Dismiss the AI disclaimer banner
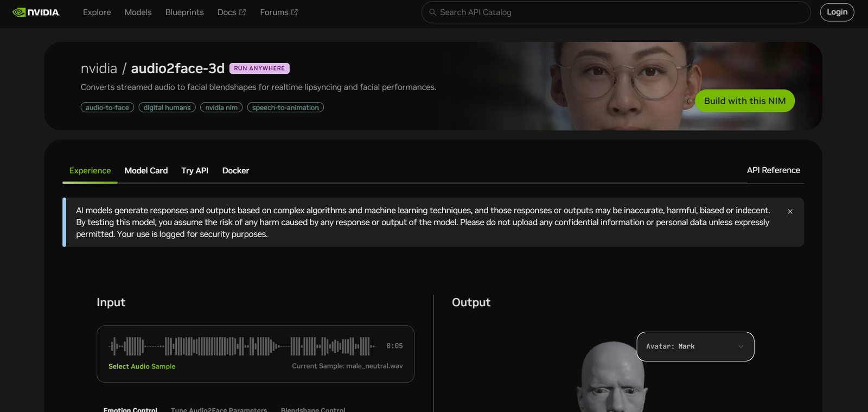The height and width of the screenshot is (412, 868). 790,211
